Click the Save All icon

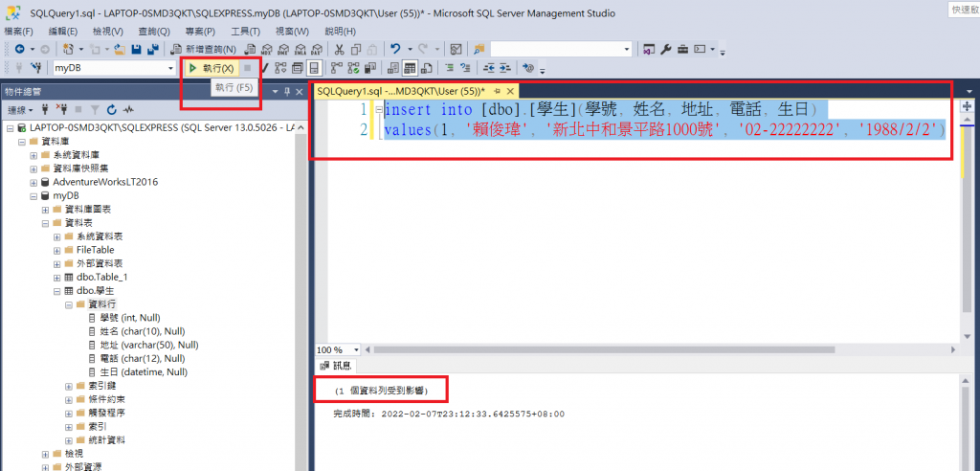[152, 49]
